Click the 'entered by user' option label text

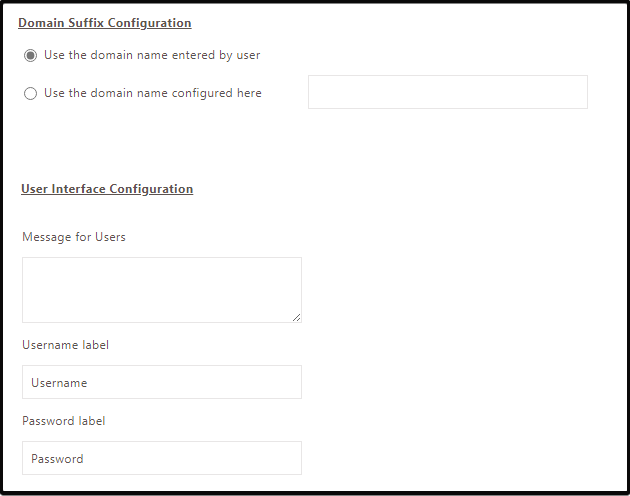pos(152,55)
